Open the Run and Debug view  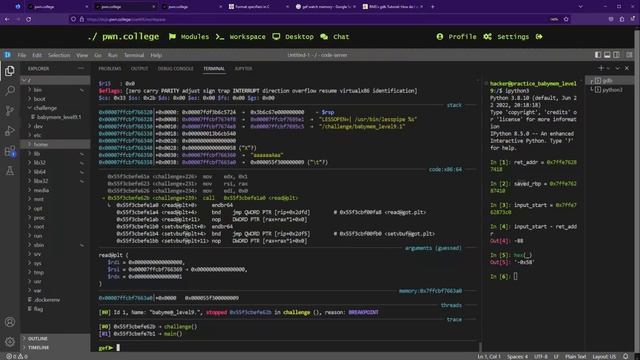(x=9, y=131)
